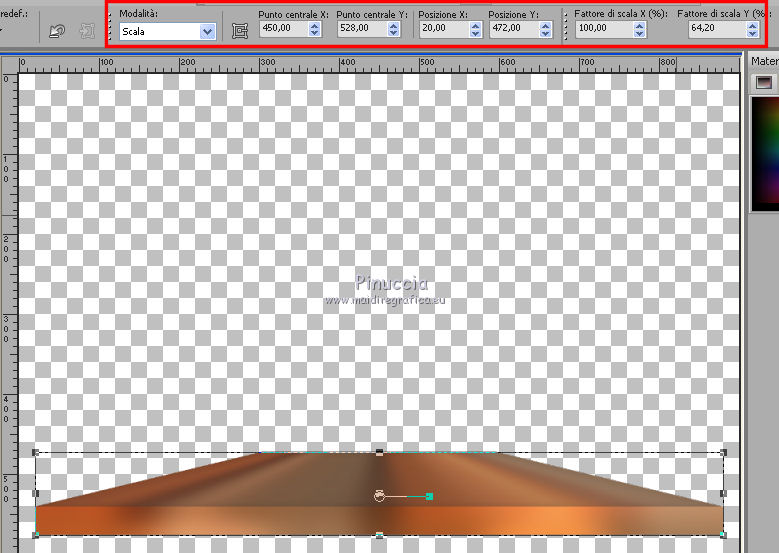The width and height of the screenshot is (779, 553).
Task: Click the right-middle selection handle
Action: tap(723, 493)
